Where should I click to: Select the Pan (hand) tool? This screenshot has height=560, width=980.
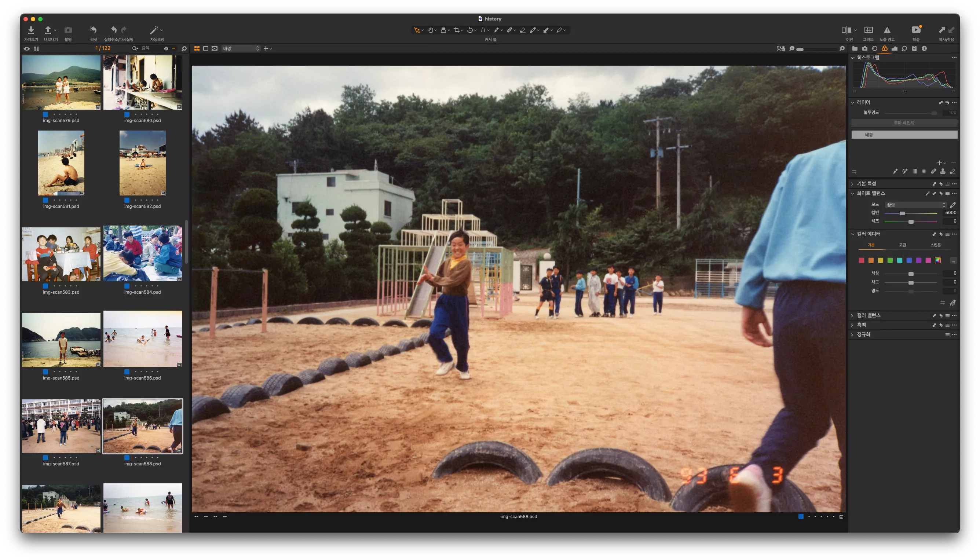pyautogui.click(x=431, y=30)
